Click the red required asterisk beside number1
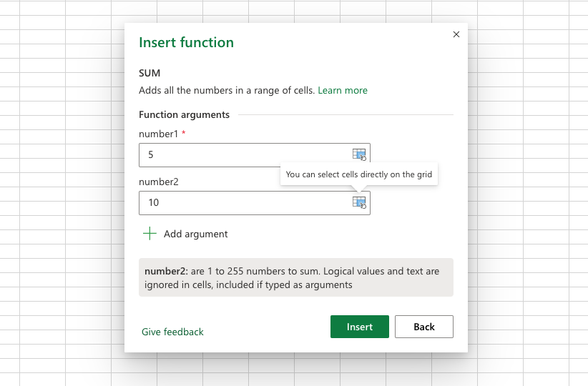The image size is (588, 386). coord(184,134)
